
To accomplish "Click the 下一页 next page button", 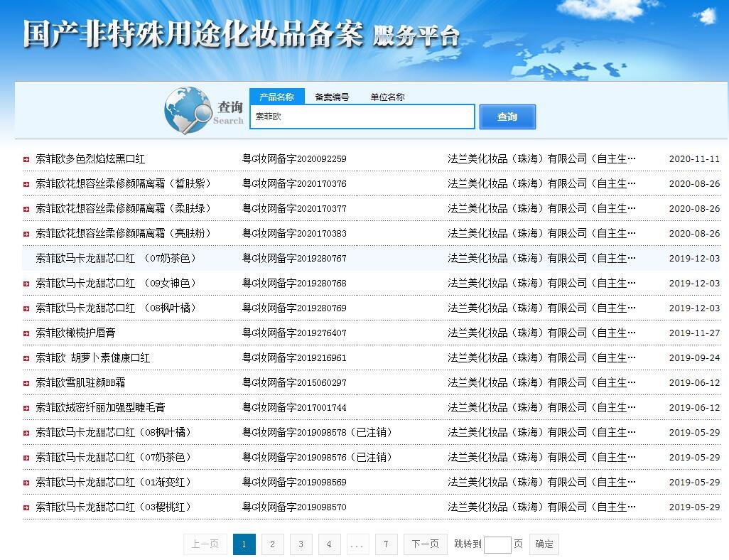I will (x=426, y=544).
